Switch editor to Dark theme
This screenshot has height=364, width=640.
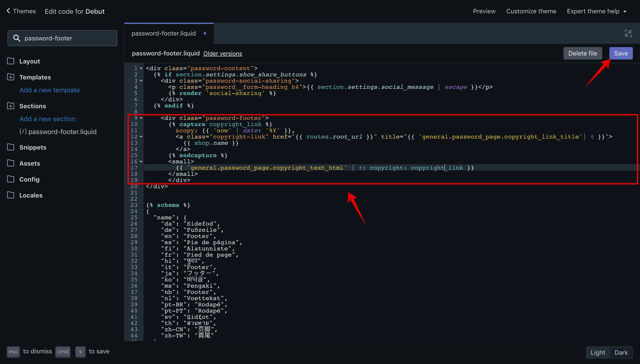pyautogui.click(x=621, y=352)
